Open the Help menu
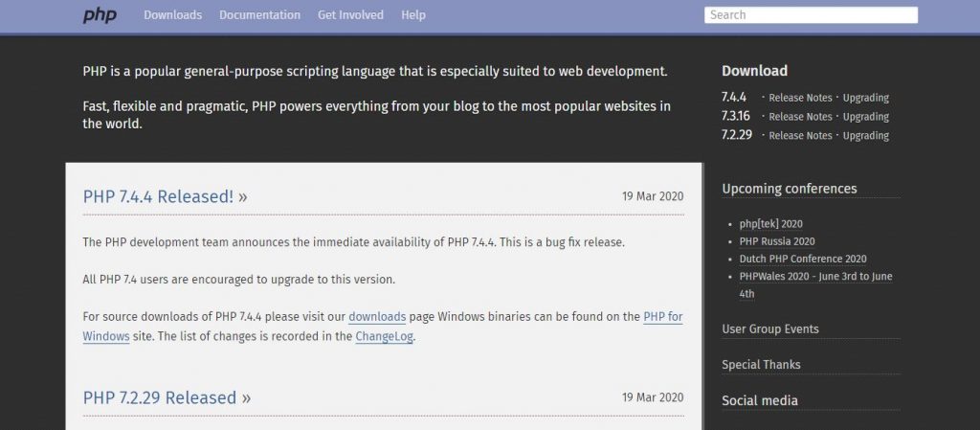The height and width of the screenshot is (430, 980). (413, 15)
